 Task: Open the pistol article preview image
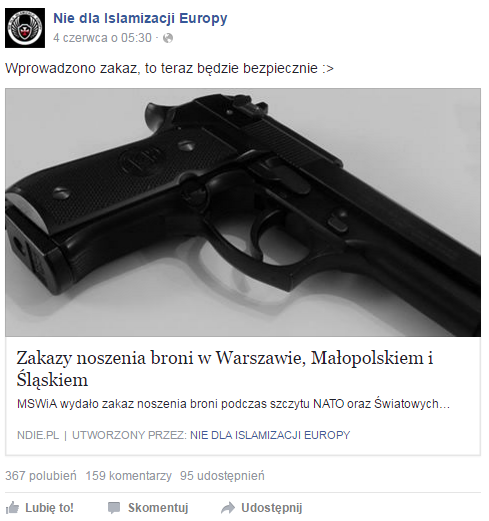tap(243, 212)
